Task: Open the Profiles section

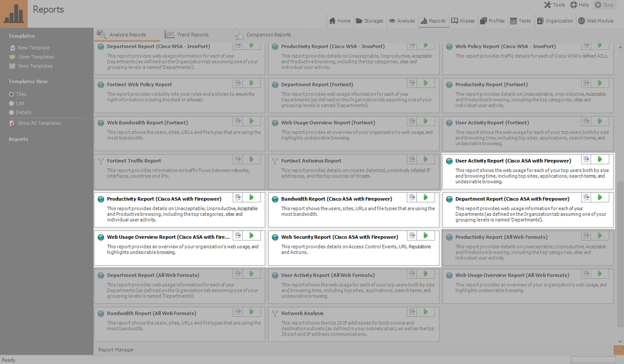Action: [492, 21]
